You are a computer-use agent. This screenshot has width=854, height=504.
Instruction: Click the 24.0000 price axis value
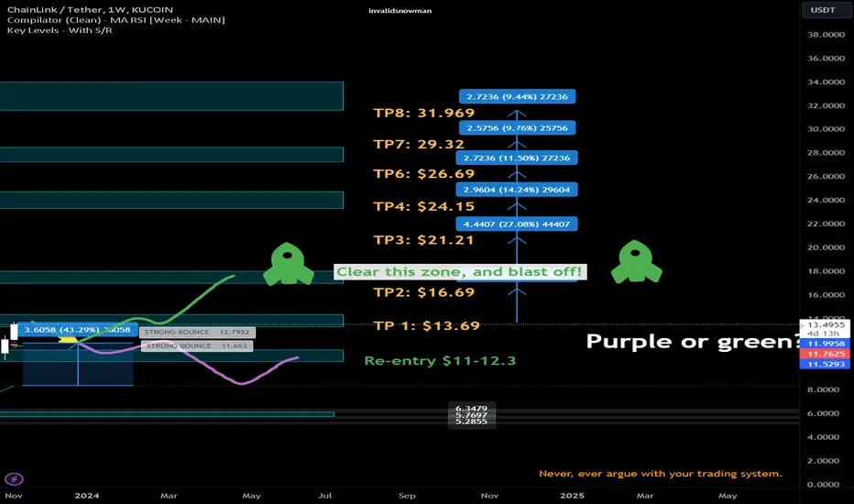click(827, 200)
